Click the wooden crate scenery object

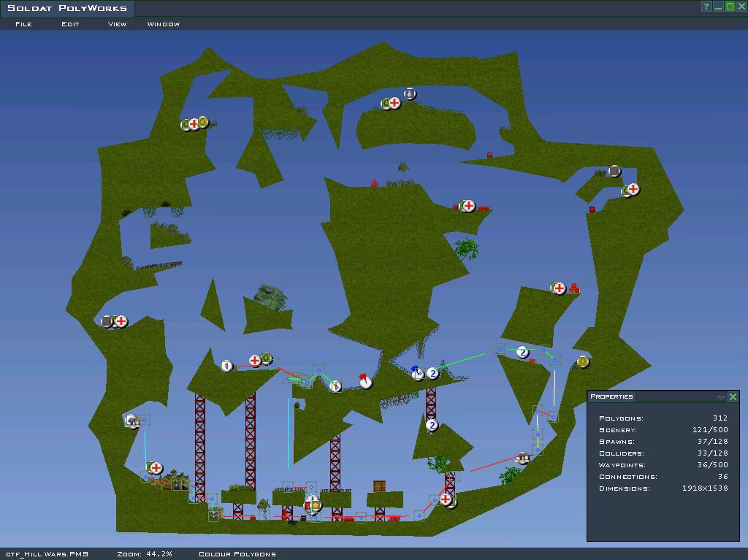coord(379,486)
